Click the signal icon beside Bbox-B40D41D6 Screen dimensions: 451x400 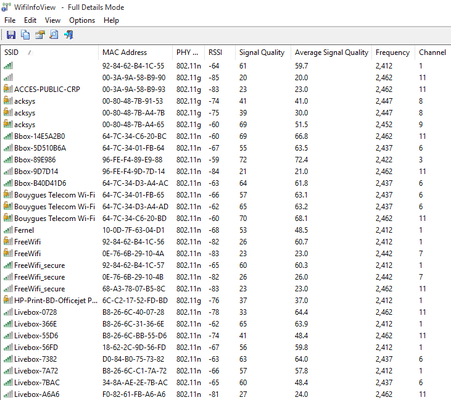coord(8,183)
